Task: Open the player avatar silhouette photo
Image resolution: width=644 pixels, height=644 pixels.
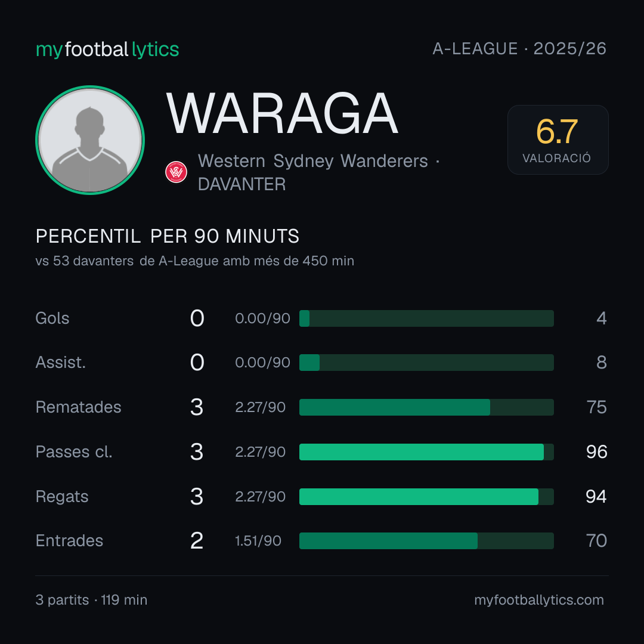Action: [x=90, y=140]
